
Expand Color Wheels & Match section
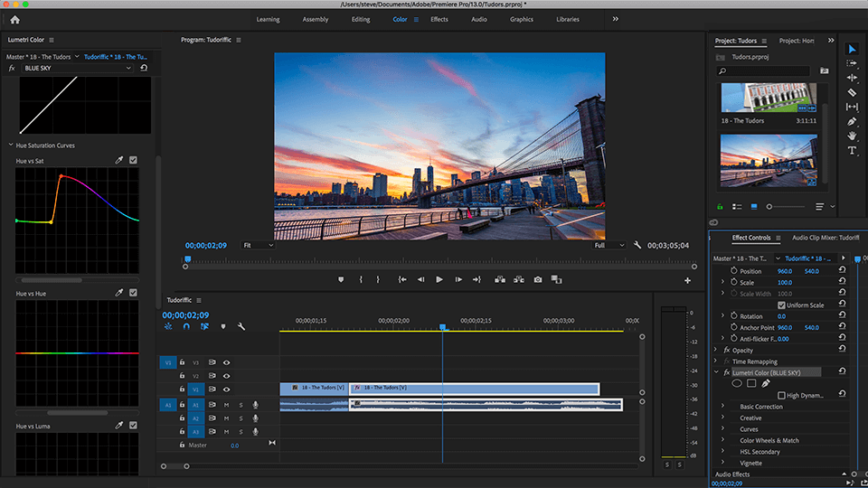722,440
